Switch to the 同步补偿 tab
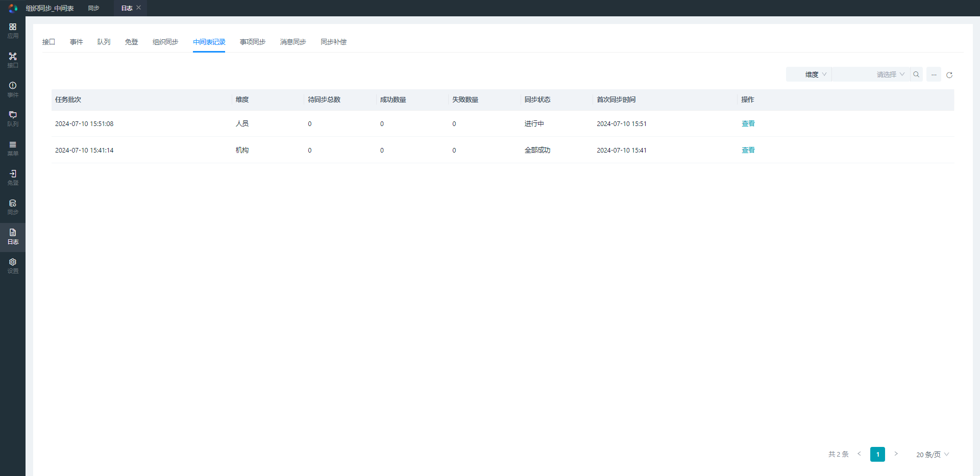This screenshot has width=980, height=476. point(333,42)
